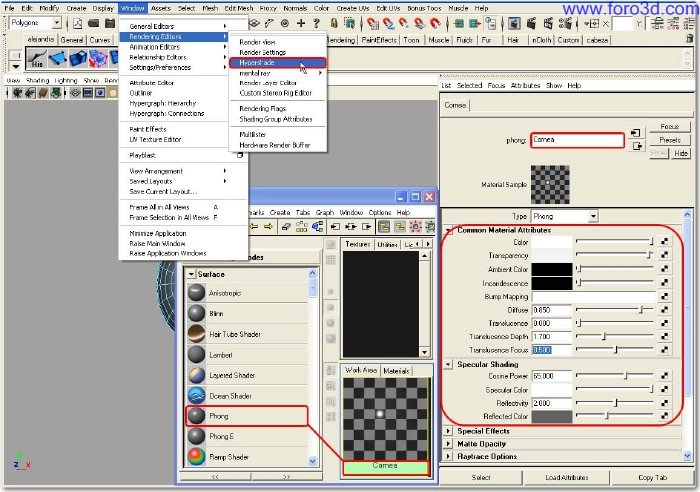Click the Hypershade next graph arrow icon
Screen dimensions: 700x492
(268, 227)
